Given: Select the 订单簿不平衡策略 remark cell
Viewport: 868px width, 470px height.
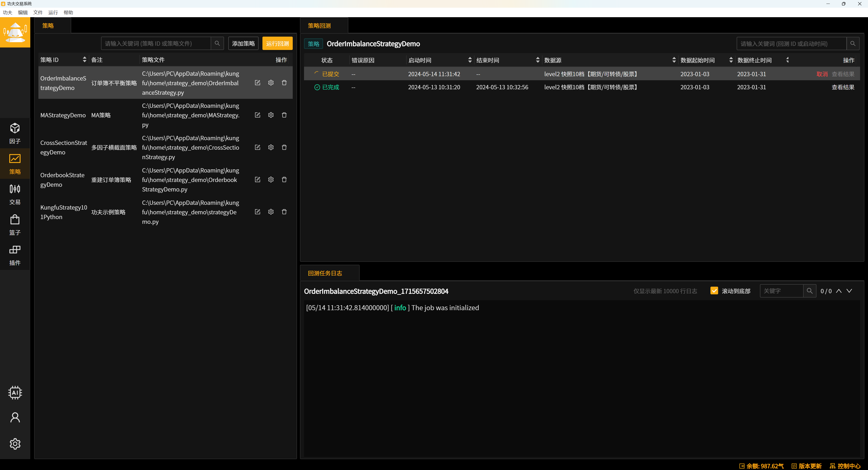Looking at the screenshot, I should click(114, 83).
